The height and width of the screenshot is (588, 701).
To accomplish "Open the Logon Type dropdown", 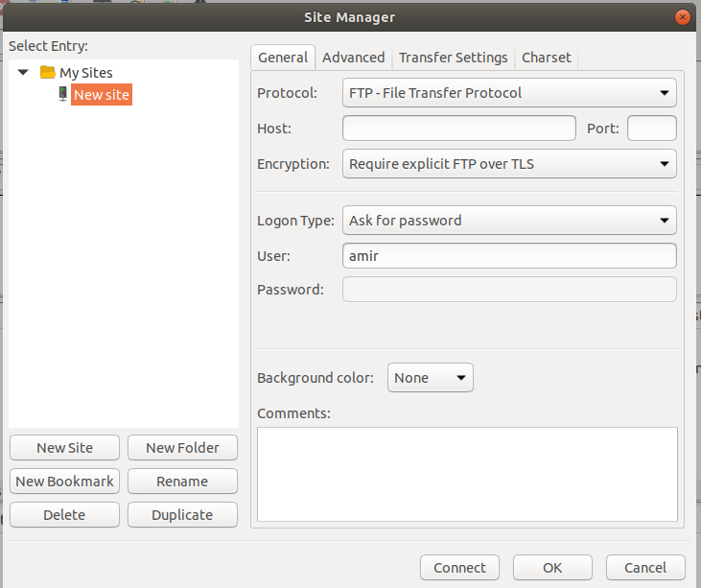I will pyautogui.click(x=509, y=220).
